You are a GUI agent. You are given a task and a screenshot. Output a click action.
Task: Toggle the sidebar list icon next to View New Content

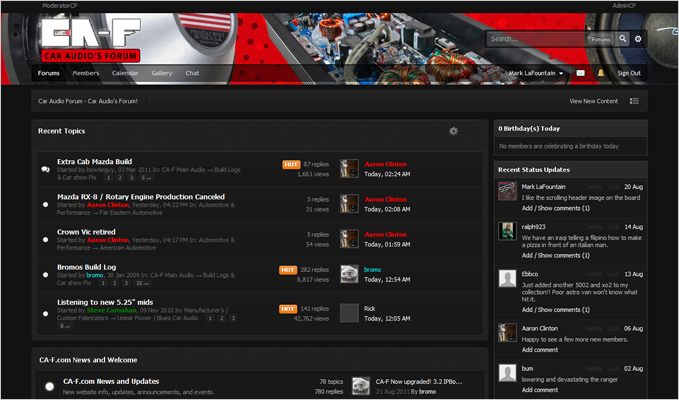coord(634,101)
